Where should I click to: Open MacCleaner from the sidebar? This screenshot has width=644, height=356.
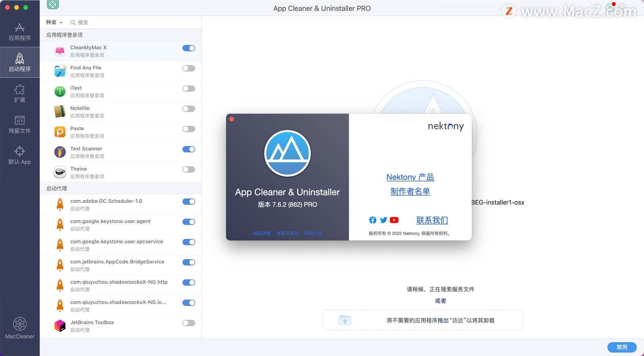click(x=20, y=328)
